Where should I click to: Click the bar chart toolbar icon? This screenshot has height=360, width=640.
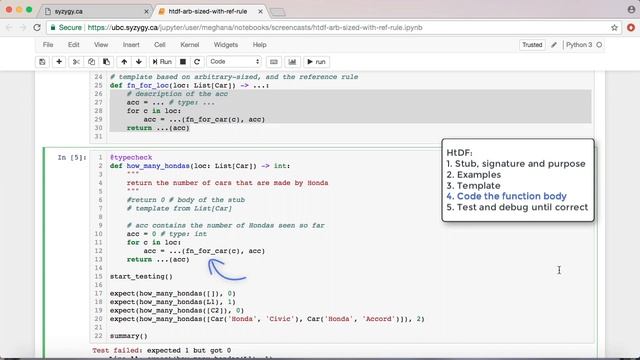(x=292, y=62)
